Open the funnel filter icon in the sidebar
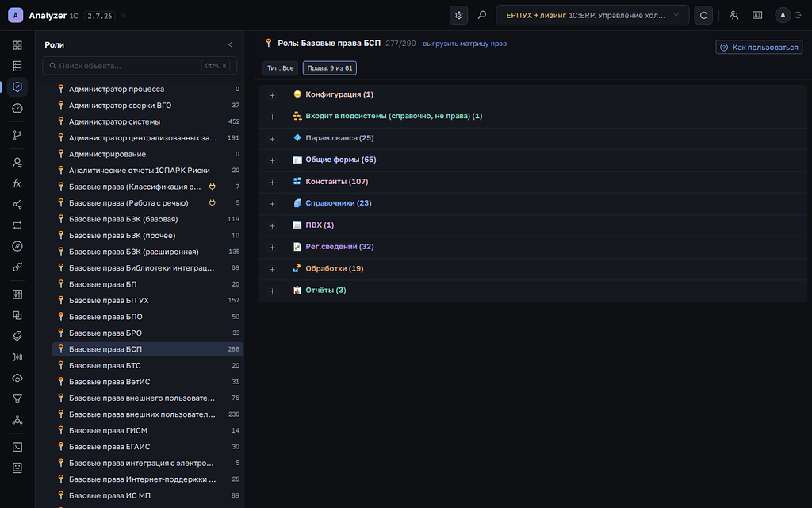The height and width of the screenshot is (508, 812). tap(17, 398)
